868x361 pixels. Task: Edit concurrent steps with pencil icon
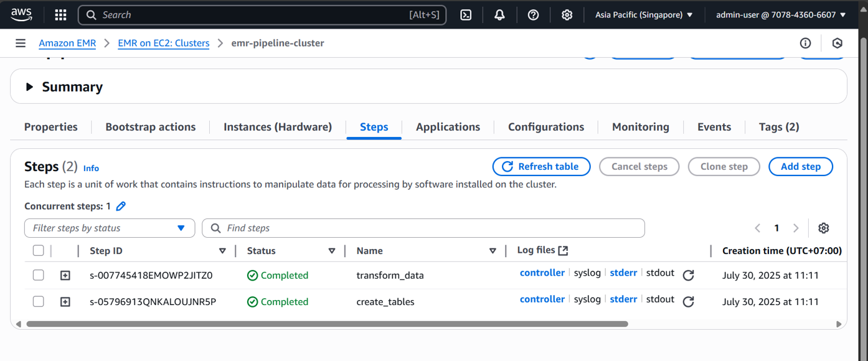tap(121, 206)
